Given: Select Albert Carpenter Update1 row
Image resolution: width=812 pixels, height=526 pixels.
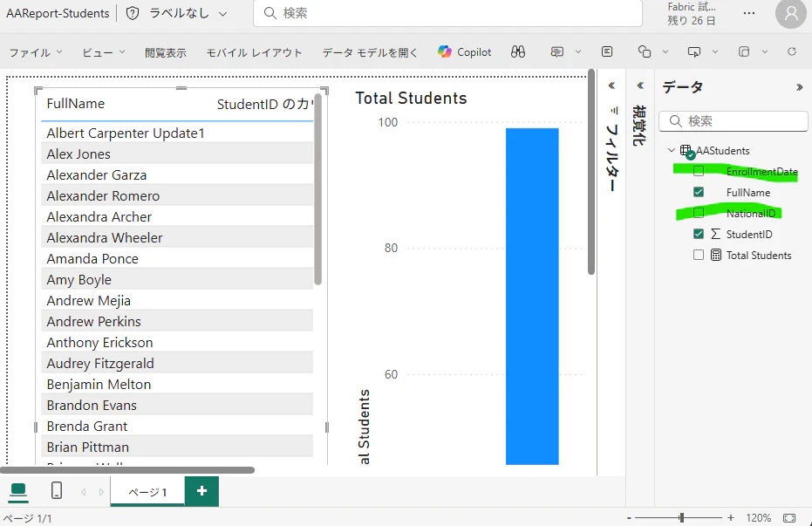Looking at the screenshot, I should coord(177,133).
